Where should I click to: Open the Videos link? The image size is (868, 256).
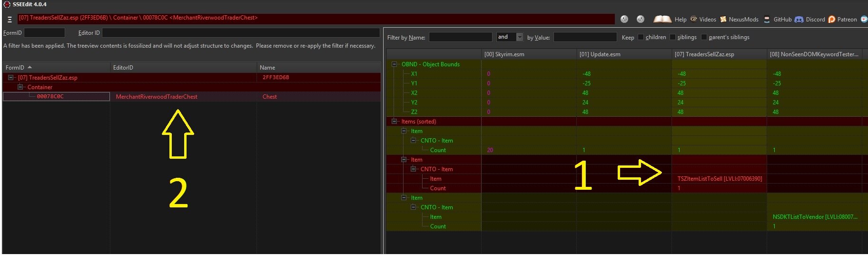click(708, 20)
